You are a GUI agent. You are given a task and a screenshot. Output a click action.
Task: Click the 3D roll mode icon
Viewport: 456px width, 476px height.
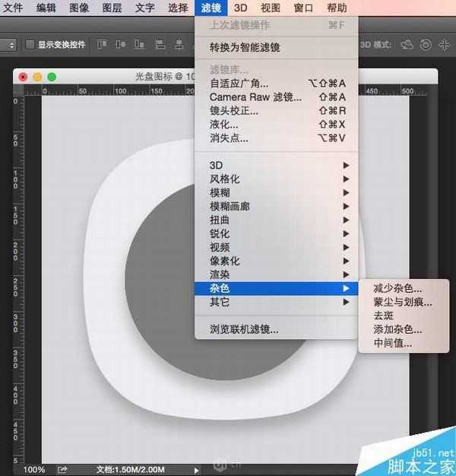[x=425, y=45]
